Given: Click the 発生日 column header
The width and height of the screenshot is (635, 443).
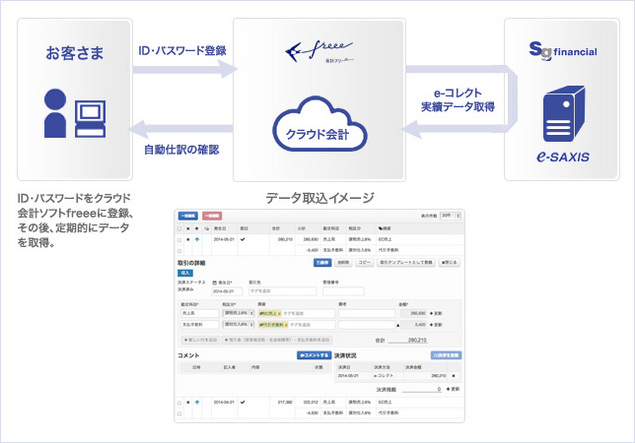Looking at the screenshot, I should click(220, 229).
